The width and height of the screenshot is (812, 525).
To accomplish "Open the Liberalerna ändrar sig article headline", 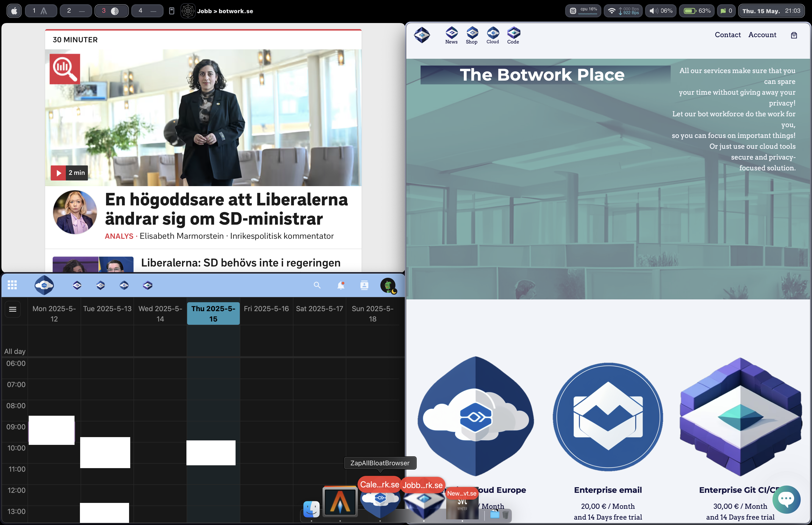I will (226, 209).
